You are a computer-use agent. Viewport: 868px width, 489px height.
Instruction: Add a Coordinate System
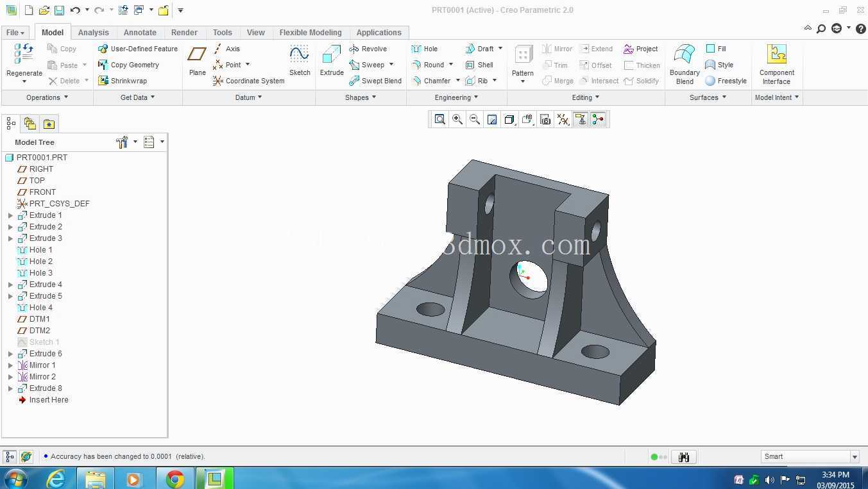point(249,81)
